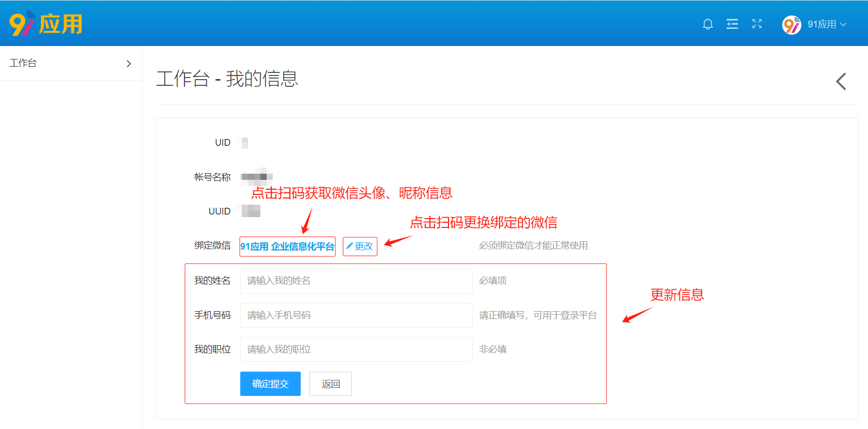868x429 pixels.
Task: Click the 返回 button
Action: (331, 384)
